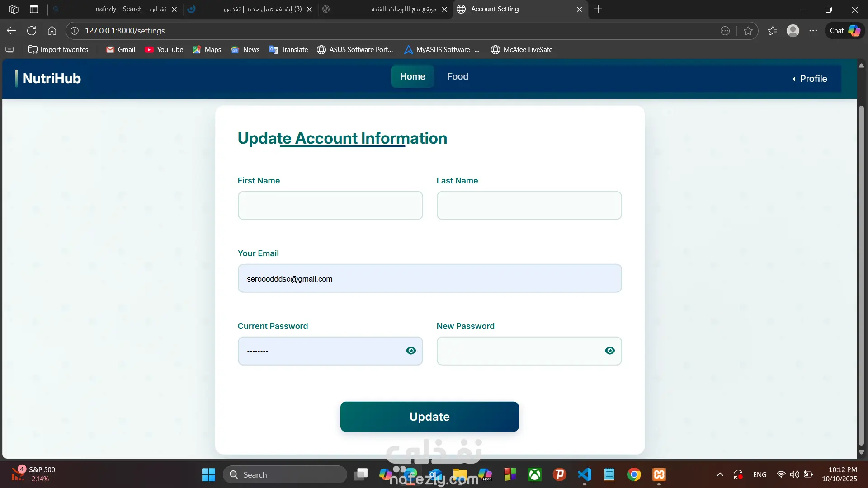Open browser Settings and more menu
Image resolution: width=868 pixels, height=488 pixels.
(x=813, y=31)
